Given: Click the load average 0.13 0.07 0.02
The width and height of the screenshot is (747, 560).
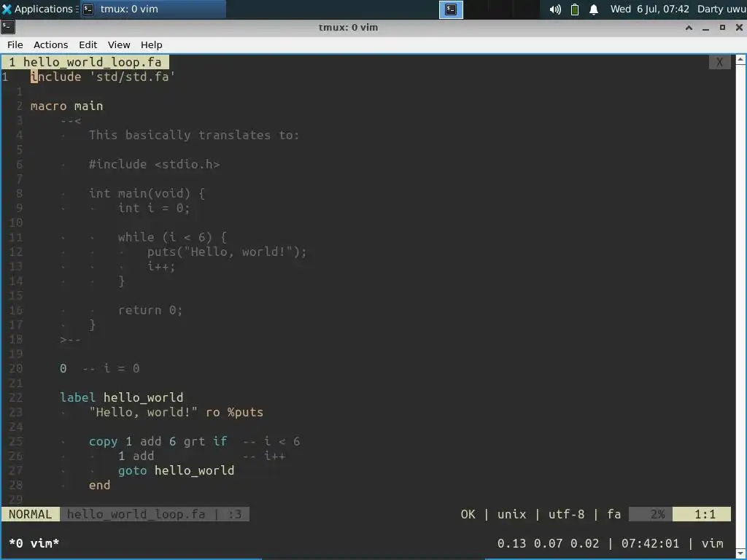Looking at the screenshot, I should [548, 543].
